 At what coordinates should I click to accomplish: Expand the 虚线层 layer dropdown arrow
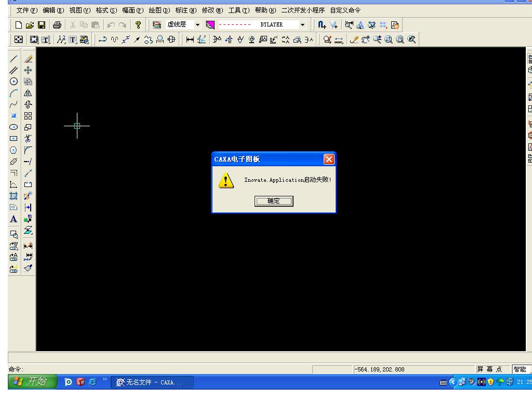click(197, 25)
